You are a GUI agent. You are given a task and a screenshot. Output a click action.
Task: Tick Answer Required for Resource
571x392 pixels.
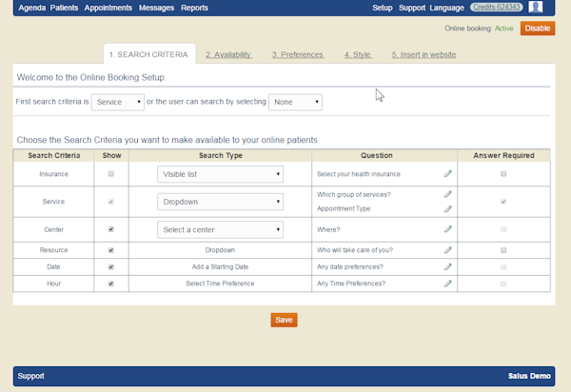[503, 250]
